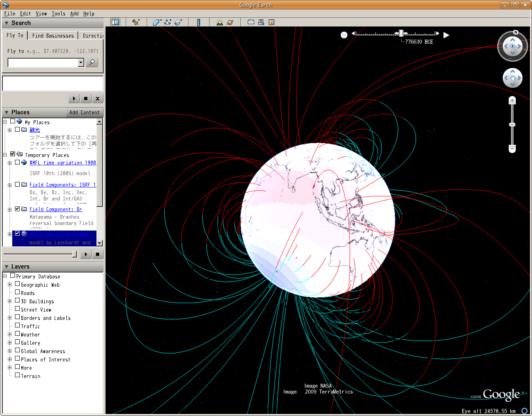Click the Email envelope icon
Screen dimensions: 532x416
(x=251, y=22)
